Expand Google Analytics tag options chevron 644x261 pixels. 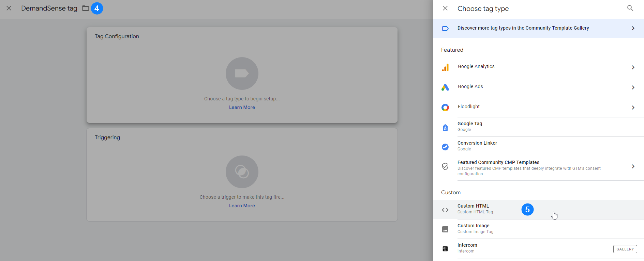[633, 67]
